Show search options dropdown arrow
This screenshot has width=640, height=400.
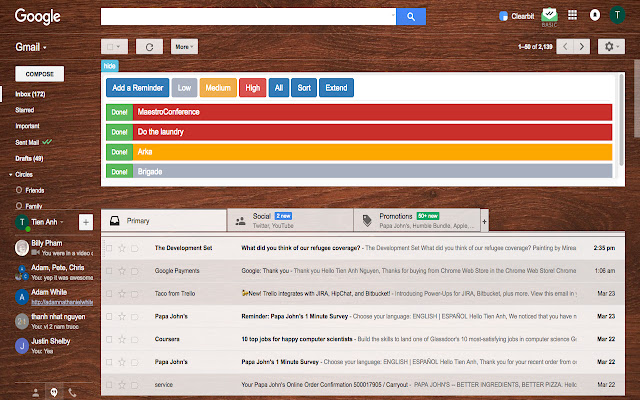coord(393,16)
